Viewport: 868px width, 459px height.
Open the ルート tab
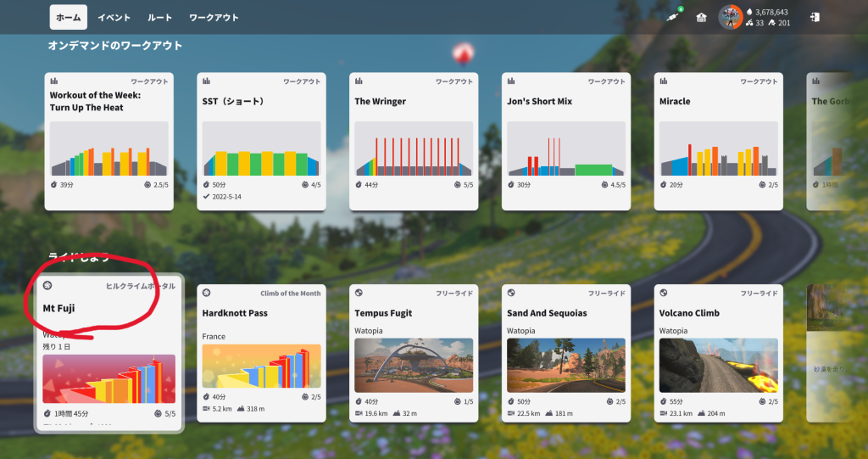click(159, 17)
